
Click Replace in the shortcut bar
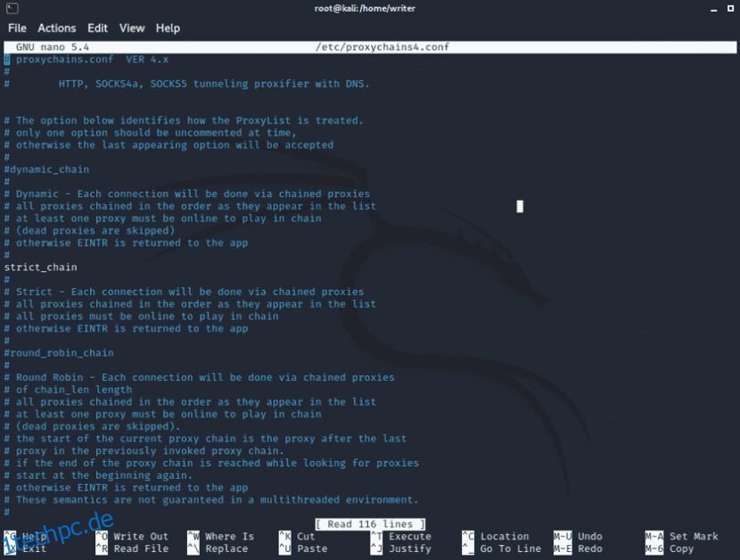pos(227,548)
